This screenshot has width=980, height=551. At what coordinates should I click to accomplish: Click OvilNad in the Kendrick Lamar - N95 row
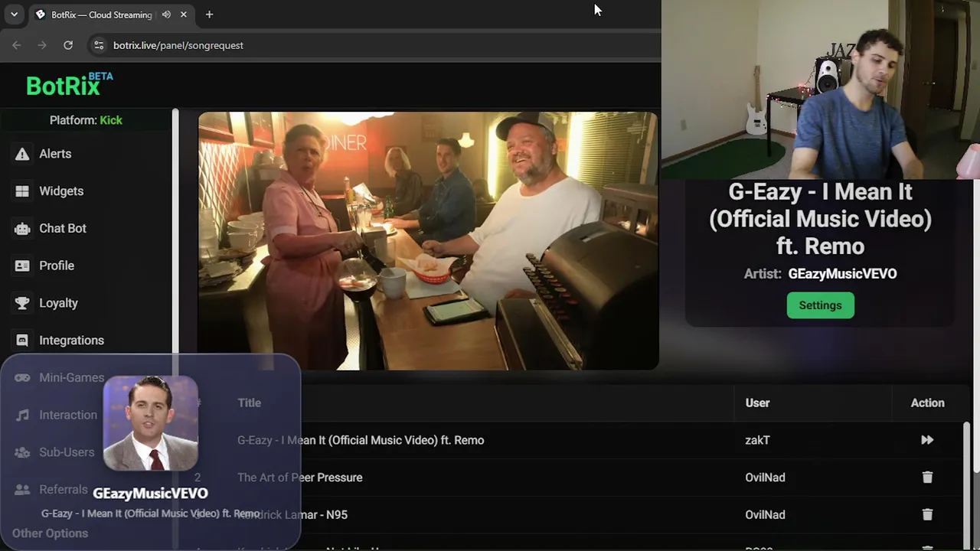pyautogui.click(x=765, y=515)
